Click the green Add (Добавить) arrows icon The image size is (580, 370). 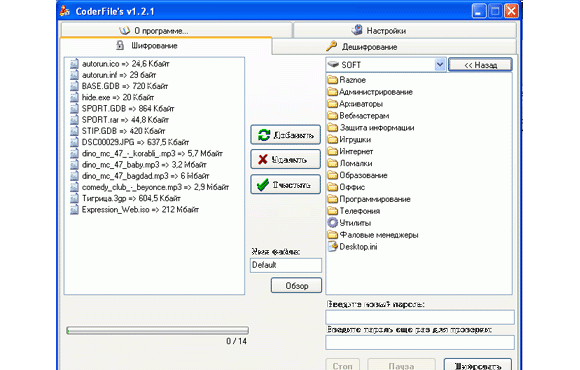(x=264, y=135)
